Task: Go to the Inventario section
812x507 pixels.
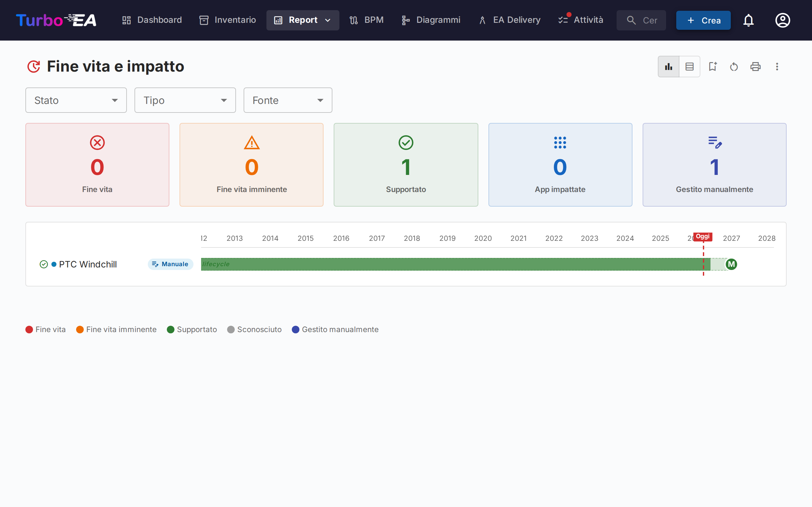Action: tap(227, 20)
